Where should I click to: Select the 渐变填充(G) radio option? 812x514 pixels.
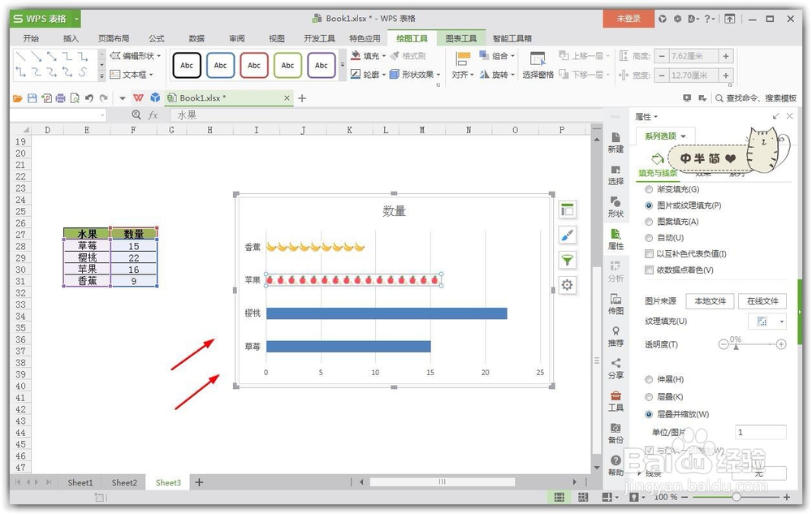[x=649, y=189]
